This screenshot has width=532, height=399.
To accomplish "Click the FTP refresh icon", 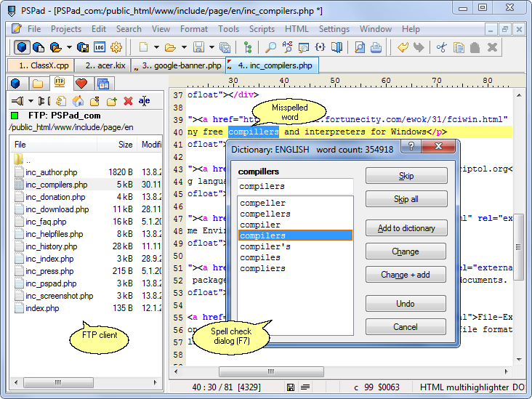I will pyautogui.click(x=61, y=101).
